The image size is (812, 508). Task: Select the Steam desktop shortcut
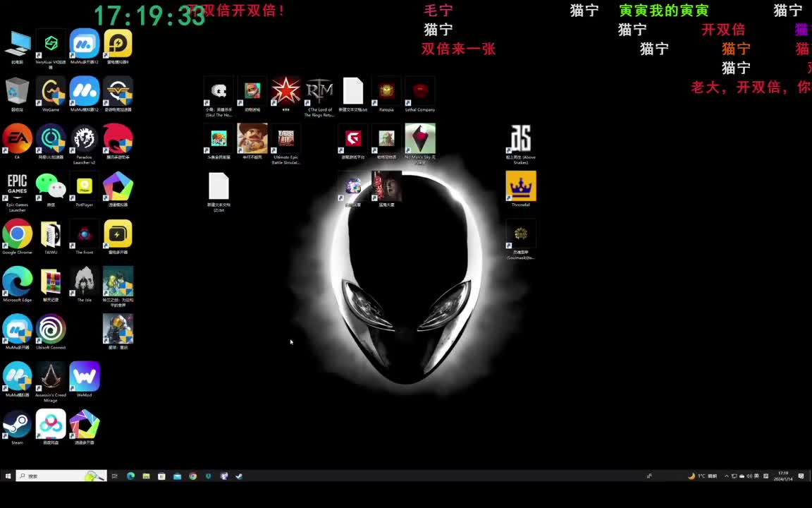[17, 426]
